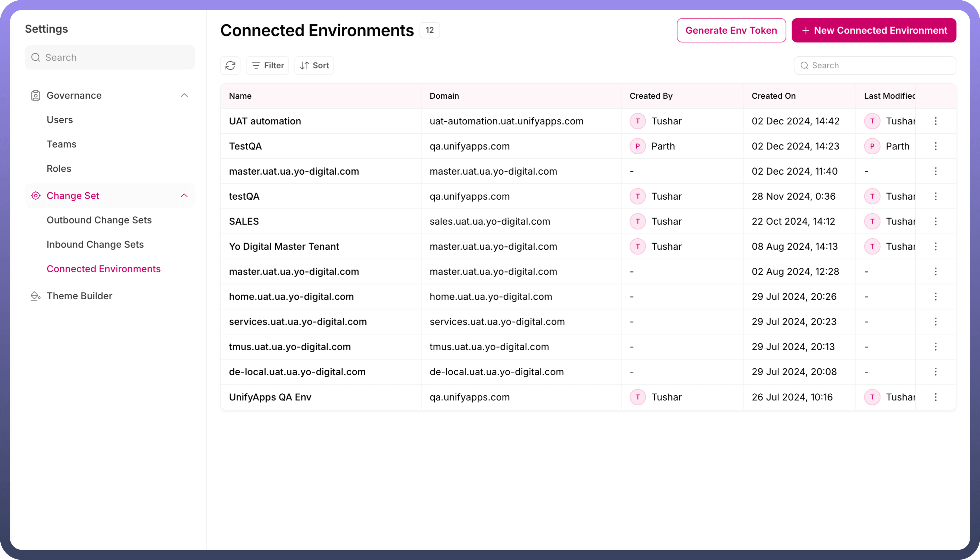Click the refresh icon button

pyautogui.click(x=230, y=65)
